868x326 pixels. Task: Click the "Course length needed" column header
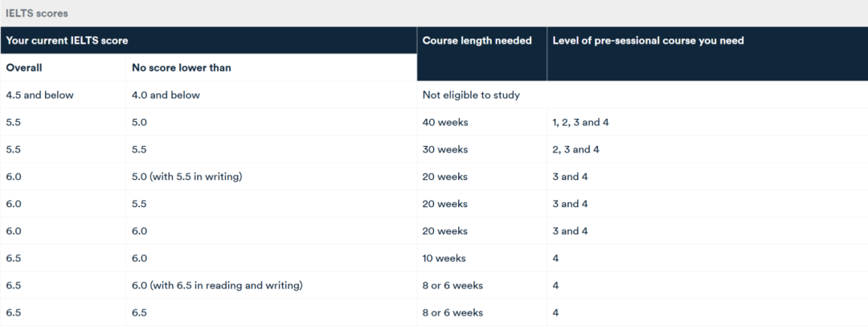click(477, 40)
